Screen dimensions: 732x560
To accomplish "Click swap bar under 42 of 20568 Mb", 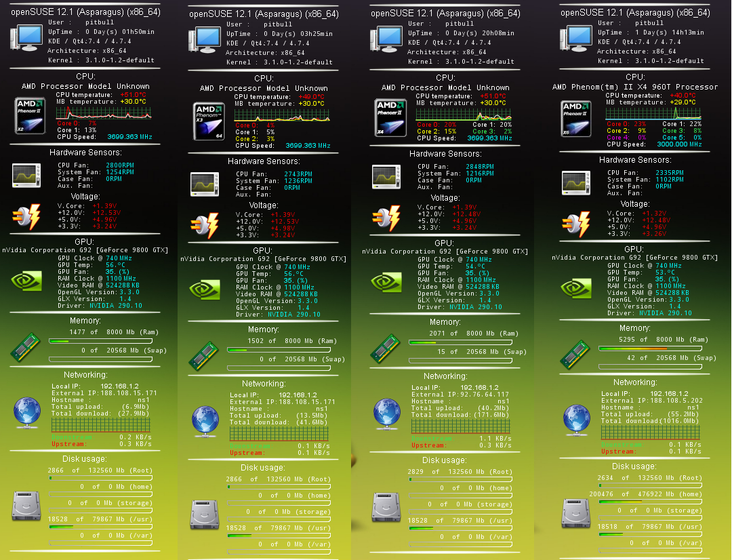I will [650, 367].
